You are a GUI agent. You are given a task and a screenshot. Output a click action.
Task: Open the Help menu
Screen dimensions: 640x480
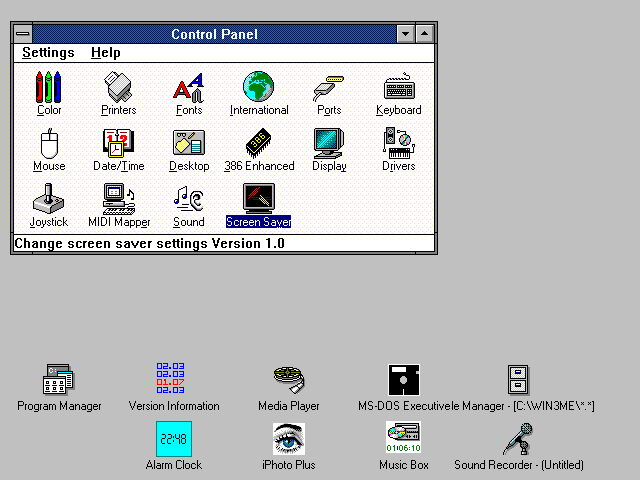[x=106, y=53]
